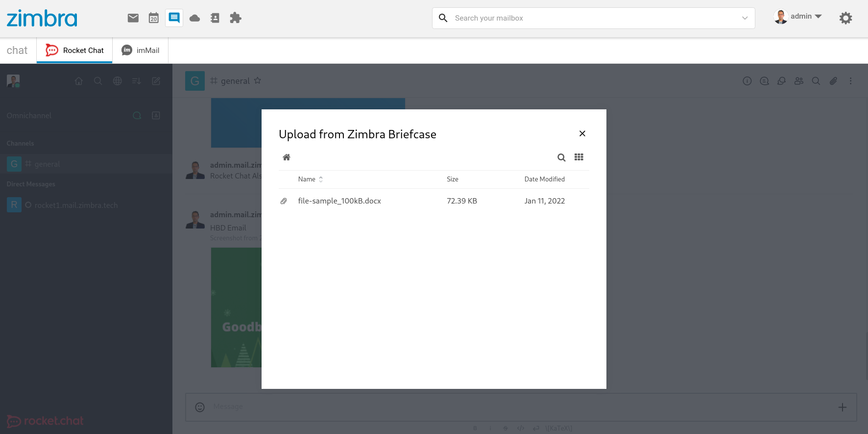
Task: Open Omnichannel contact center icon
Action: (x=156, y=115)
